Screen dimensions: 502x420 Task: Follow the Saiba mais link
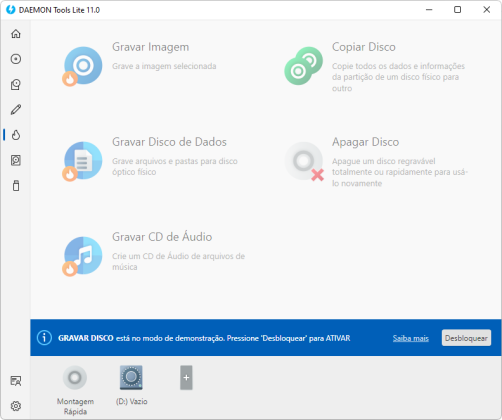tap(411, 338)
